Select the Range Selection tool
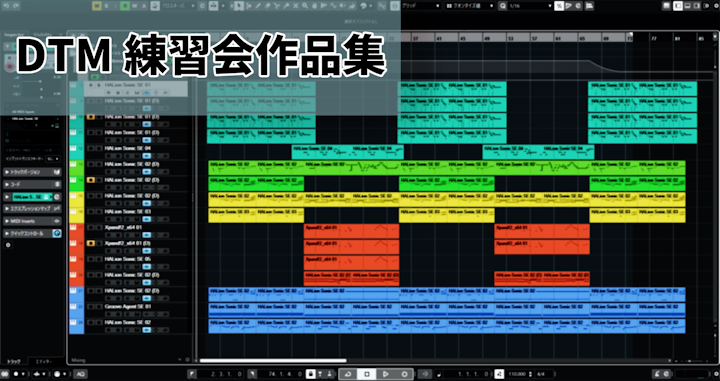 [x=248, y=6]
